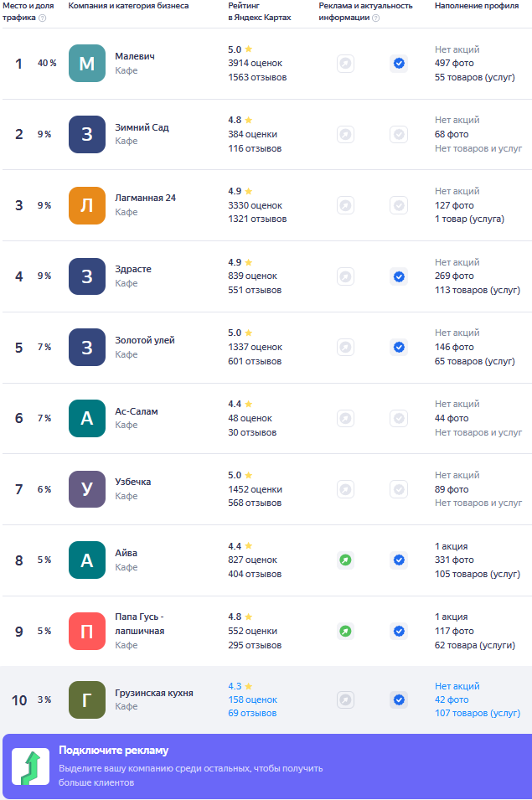Click the green advertising icon for Папа Гусь
The width and height of the screenshot is (532, 800).
point(345,631)
